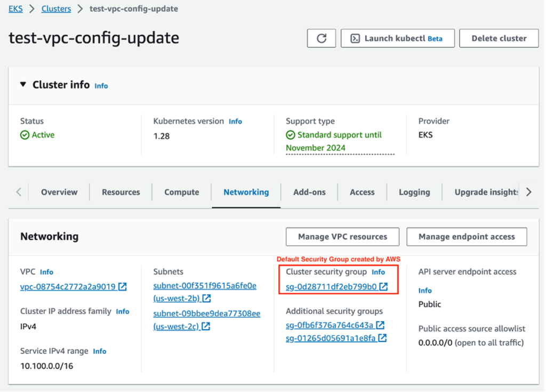
Task: Switch to the Overview tab
Action: tap(59, 192)
